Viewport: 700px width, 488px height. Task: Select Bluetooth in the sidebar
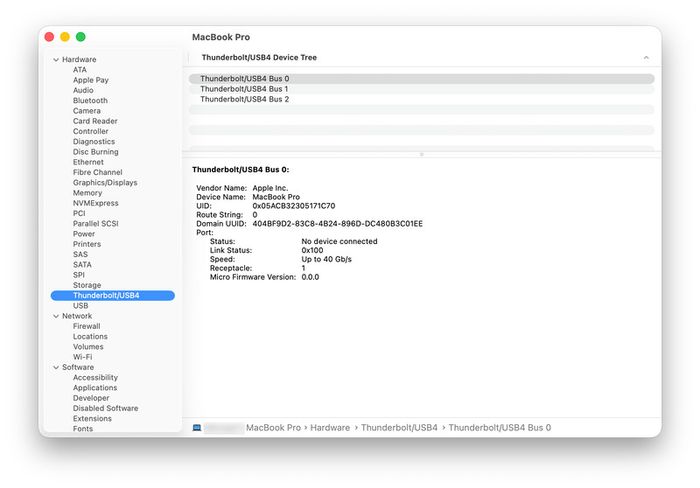[90, 100]
